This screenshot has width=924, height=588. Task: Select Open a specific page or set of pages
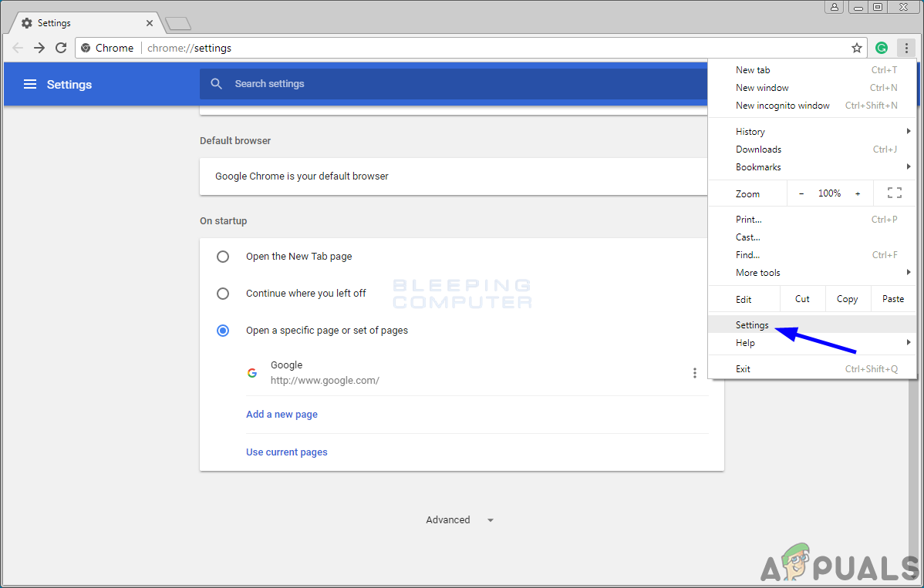click(x=223, y=331)
